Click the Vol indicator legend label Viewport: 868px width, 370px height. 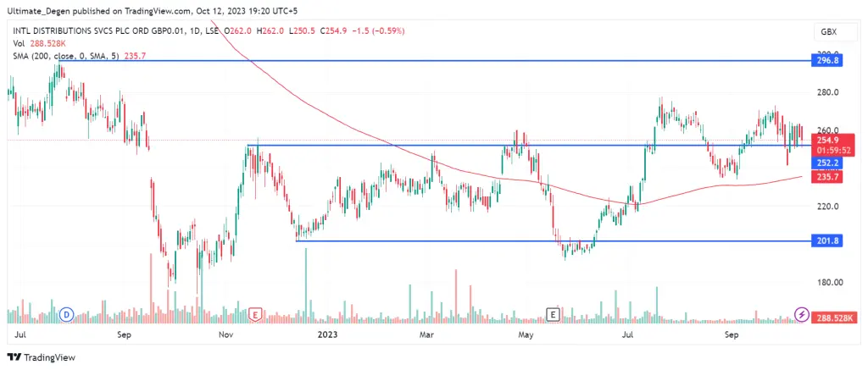(17, 43)
